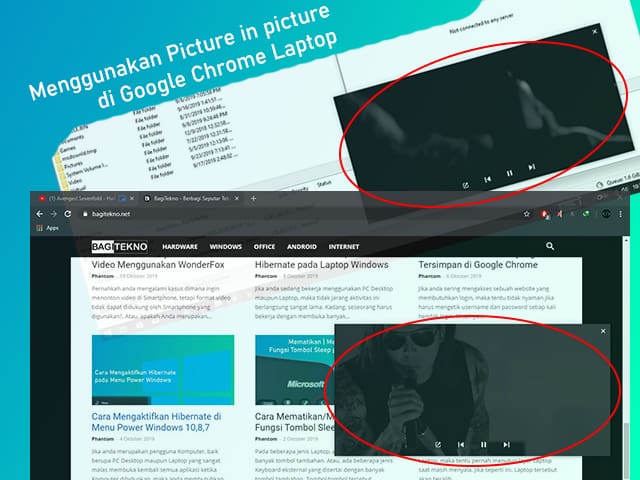
Task: Click the Mematikan Fungsi Tombol Sleep thumbnail
Action: coord(295,370)
